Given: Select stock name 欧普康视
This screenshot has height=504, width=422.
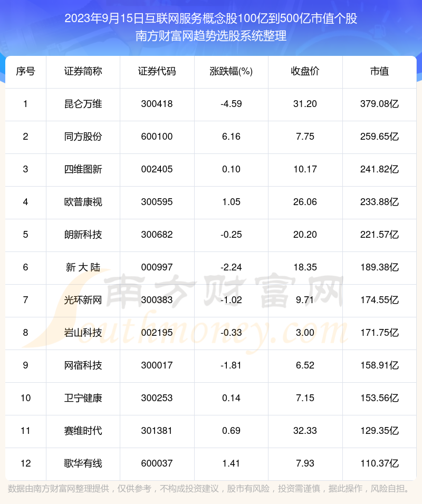Looking at the screenshot, I should click(83, 202).
